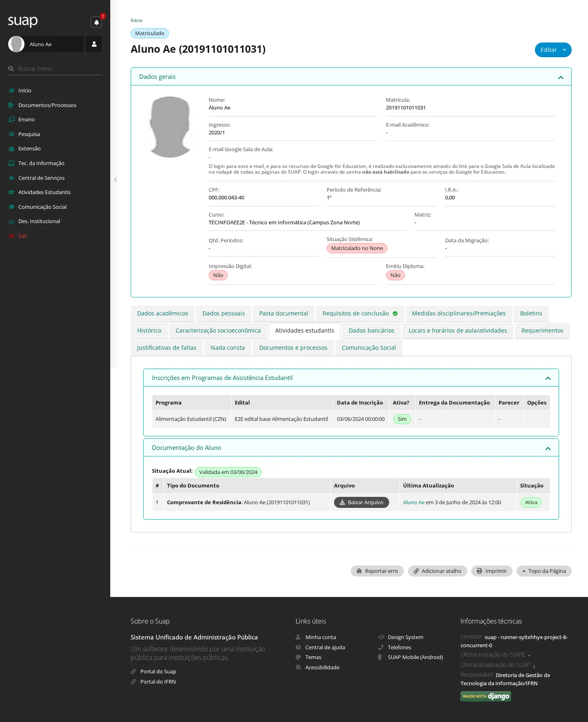Image resolution: width=588 pixels, height=722 pixels.
Task: Click the suap logo
Action: pos(23,21)
